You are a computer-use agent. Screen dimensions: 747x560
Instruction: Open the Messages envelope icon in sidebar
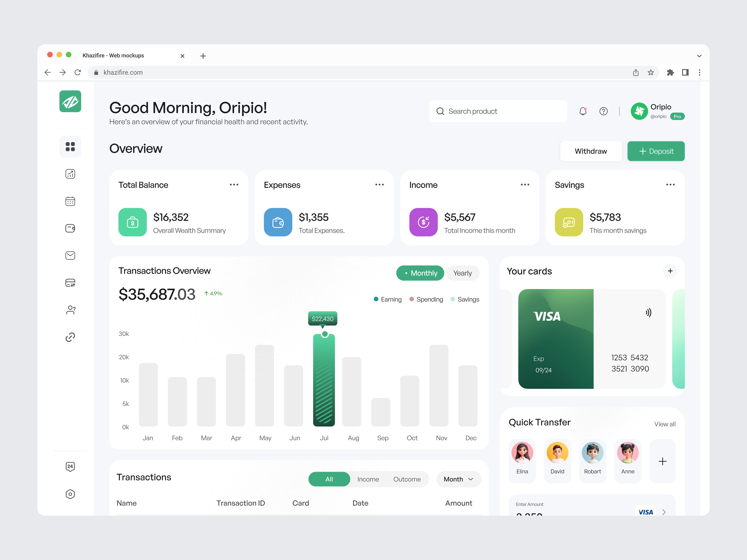click(70, 255)
